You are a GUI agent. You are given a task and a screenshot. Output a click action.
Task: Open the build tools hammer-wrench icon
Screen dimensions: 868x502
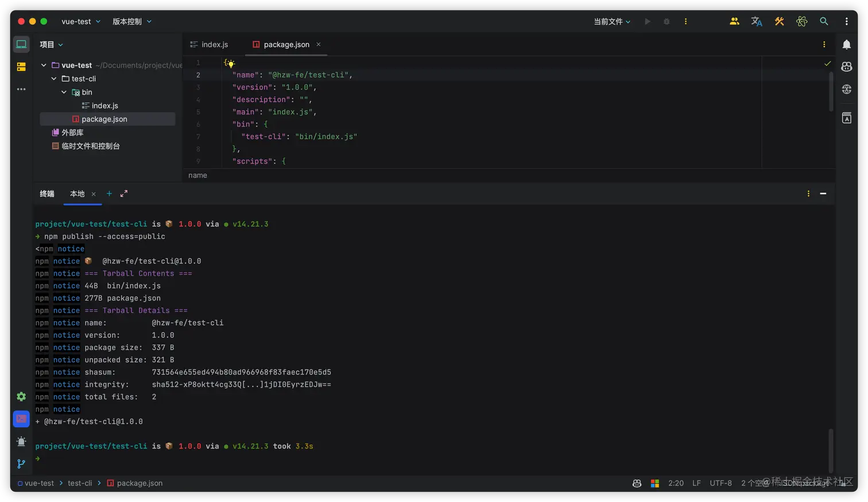779,21
